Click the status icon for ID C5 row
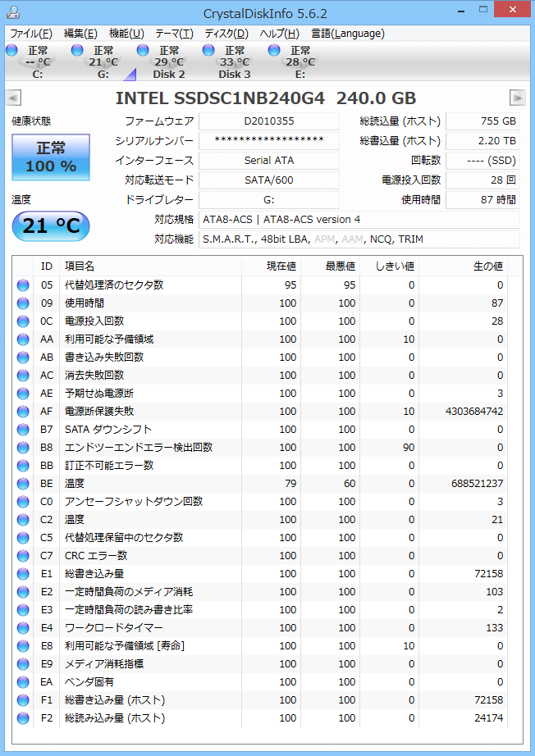The width and height of the screenshot is (535, 756). 23,538
